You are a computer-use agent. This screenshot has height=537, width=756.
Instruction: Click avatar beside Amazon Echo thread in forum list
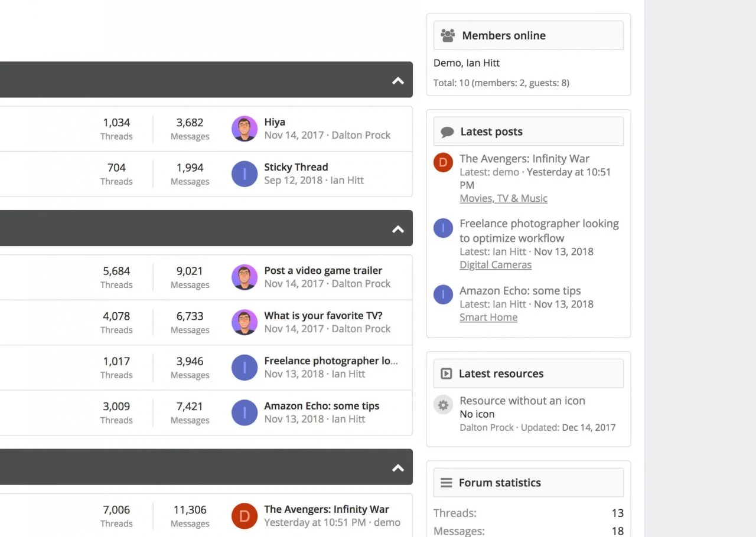click(244, 412)
